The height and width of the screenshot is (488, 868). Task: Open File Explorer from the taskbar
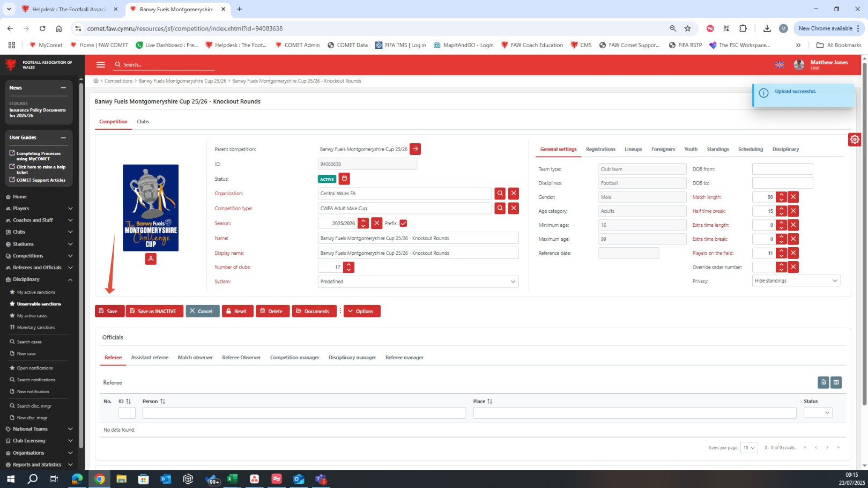(121, 479)
